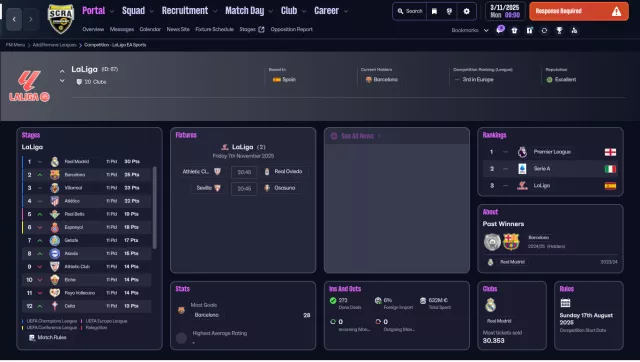
Task: Switch to next competition with down chevron
Action: pyautogui.click(x=62, y=81)
